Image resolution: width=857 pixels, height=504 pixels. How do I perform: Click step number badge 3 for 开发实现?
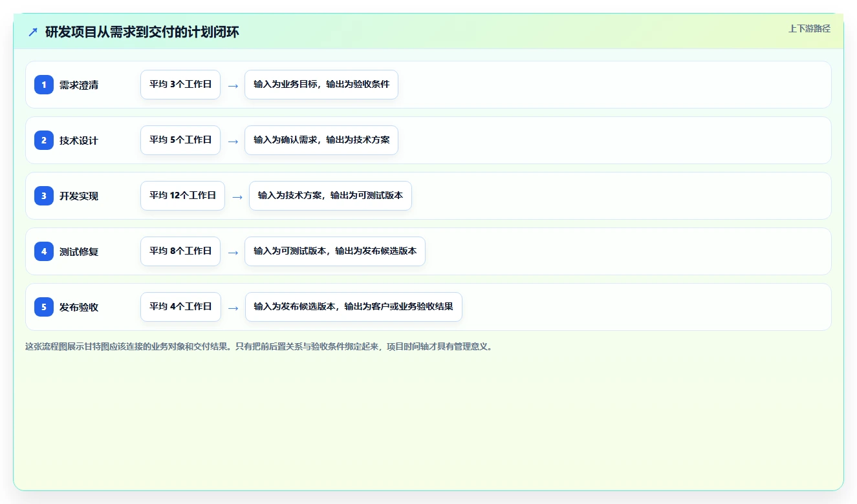pos(44,196)
